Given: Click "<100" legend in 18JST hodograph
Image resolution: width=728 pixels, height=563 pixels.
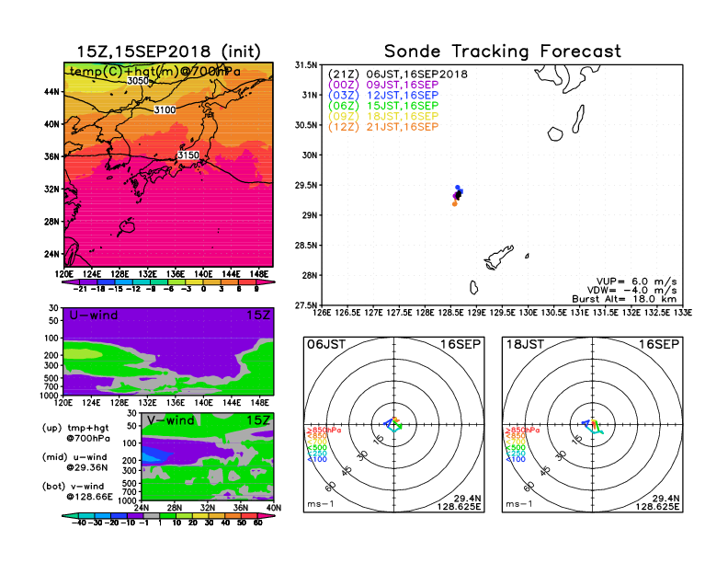Looking at the screenshot, I should click(x=516, y=459).
